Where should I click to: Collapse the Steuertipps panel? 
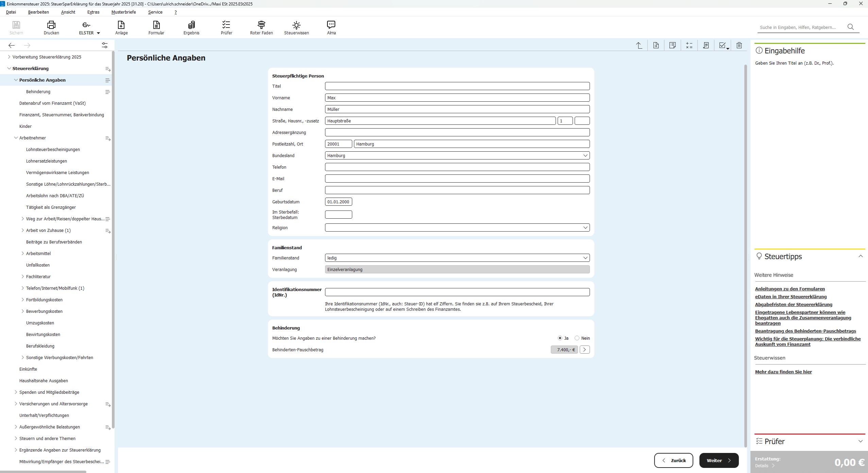tap(860, 256)
